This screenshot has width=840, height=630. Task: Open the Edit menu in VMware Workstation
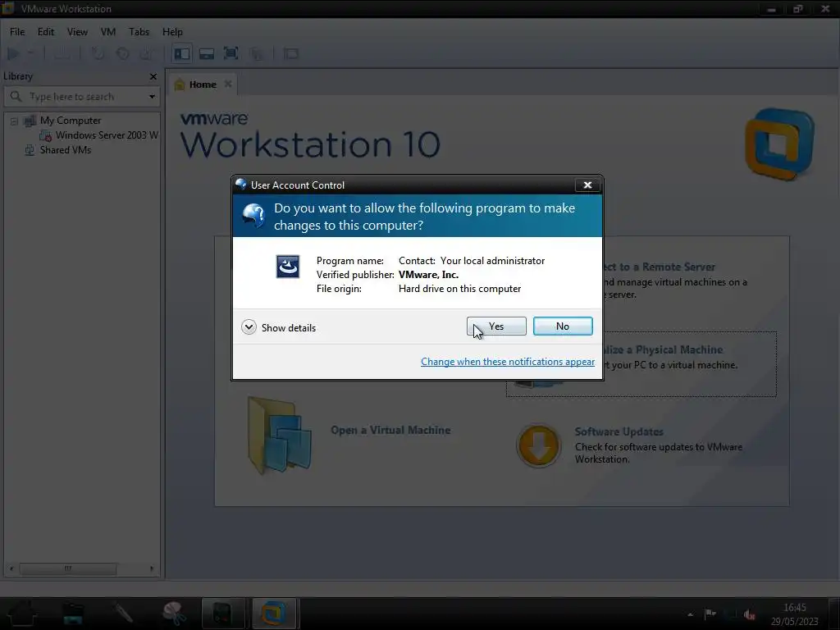coord(46,32)
